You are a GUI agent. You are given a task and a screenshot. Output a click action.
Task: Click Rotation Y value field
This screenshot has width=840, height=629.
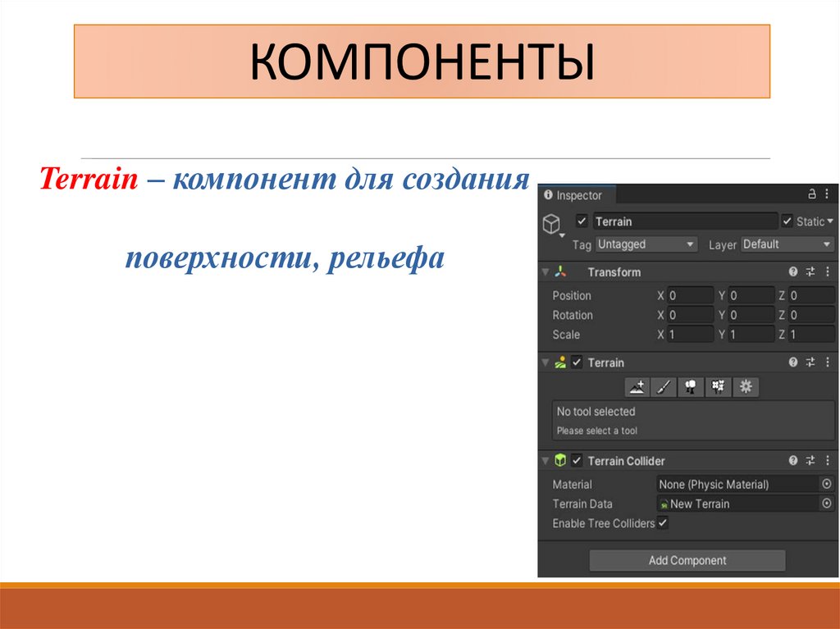(751, 315)
